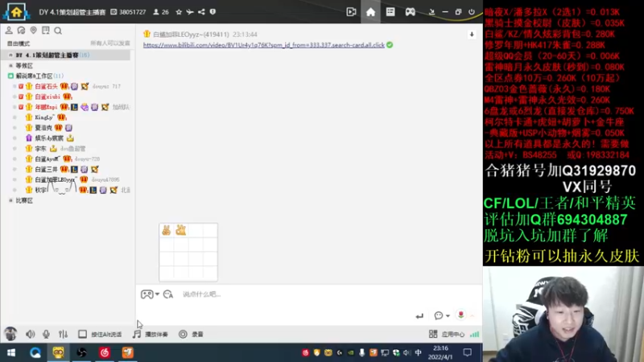Click the mini-mode arrow icon in title bar
The width and height of the screenshot is (644, 362).
[431, 12]
